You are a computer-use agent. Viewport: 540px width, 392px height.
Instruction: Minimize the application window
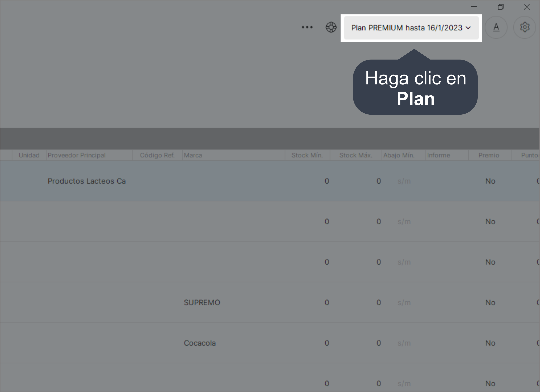474,7
